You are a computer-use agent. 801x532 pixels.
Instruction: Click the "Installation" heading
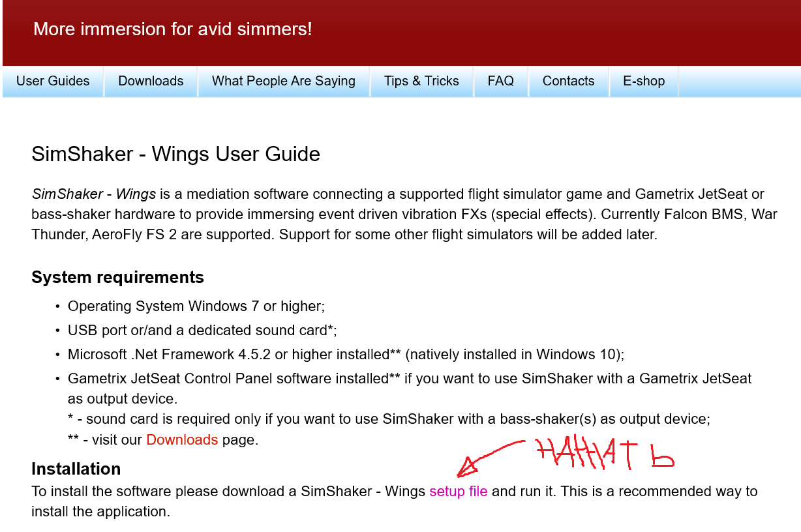coord(76,469)
